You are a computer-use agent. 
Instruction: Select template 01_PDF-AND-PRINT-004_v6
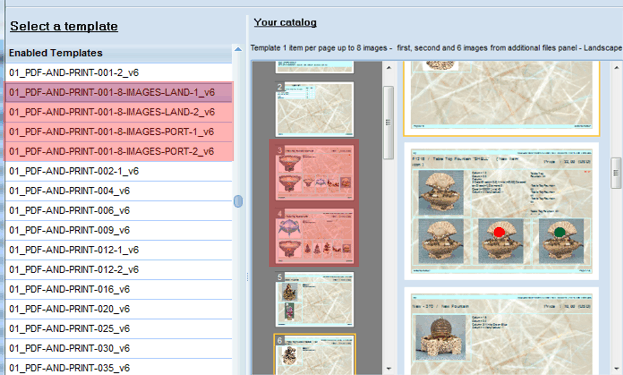click(x=119, y=191)
